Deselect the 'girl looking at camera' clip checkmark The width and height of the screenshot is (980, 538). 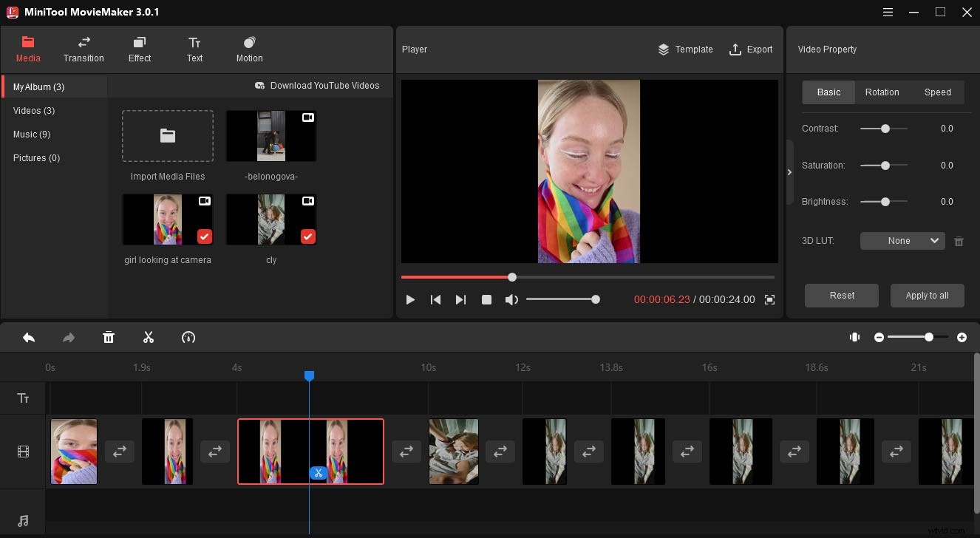[x=204, y=236]
